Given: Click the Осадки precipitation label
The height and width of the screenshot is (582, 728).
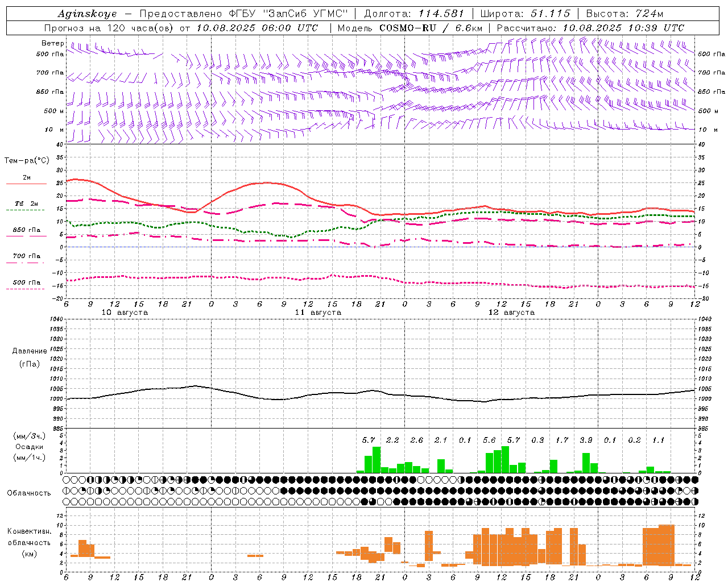Looking at the screenshot, I should pos(30,447).
